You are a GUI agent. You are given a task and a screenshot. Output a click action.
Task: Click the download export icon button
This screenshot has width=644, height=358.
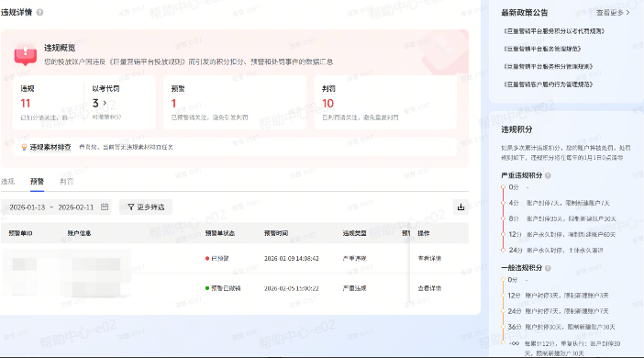[x=461, y=207]
